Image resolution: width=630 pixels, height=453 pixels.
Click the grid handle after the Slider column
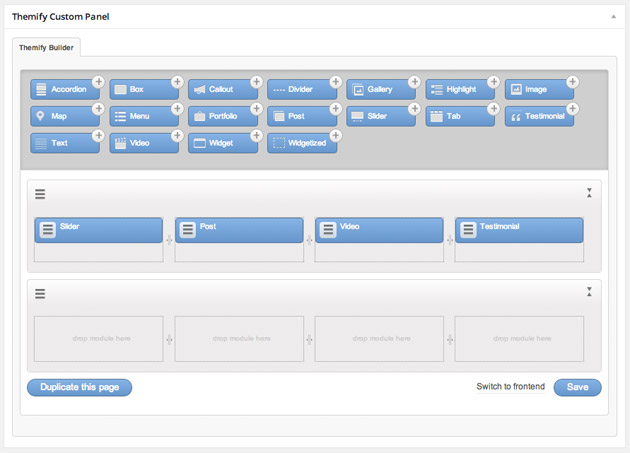pyautogui.click(x=169, y=240)
